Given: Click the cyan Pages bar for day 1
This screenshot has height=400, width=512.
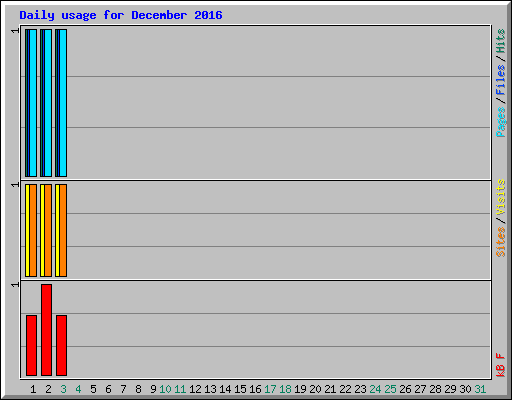Looking at the screenshot, I should [x=33, y=103].
